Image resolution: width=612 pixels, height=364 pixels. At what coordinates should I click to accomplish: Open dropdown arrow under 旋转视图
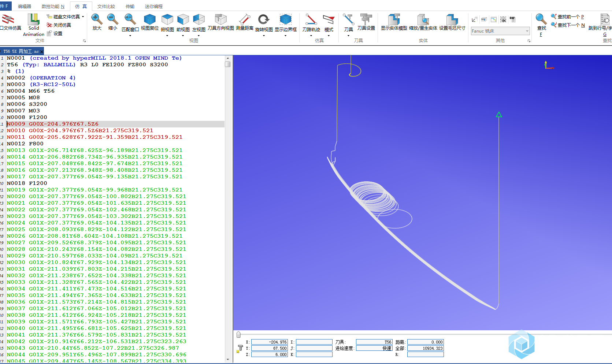pyautogui.click(x=264, y=36)
